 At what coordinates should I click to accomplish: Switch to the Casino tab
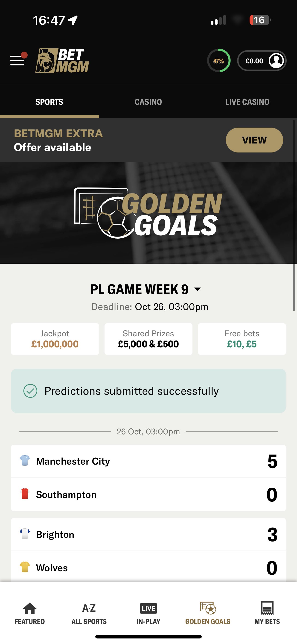[x=148, y=102]
